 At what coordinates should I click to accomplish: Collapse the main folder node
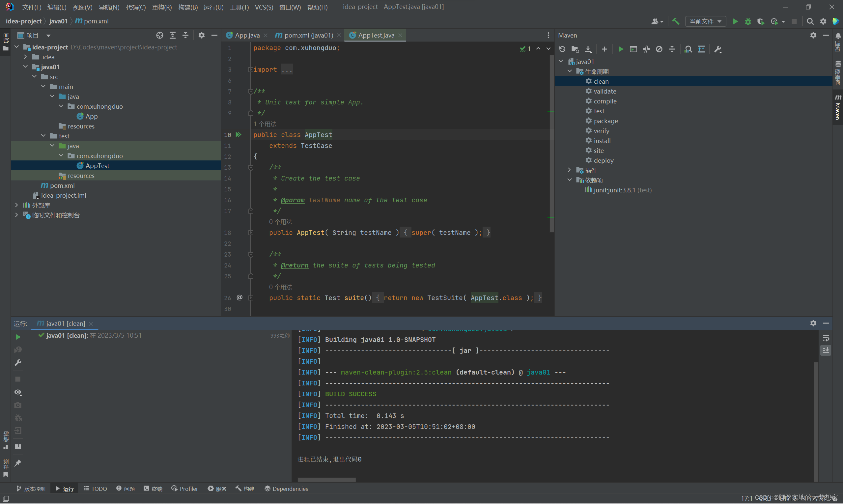(x=43, y=86)
